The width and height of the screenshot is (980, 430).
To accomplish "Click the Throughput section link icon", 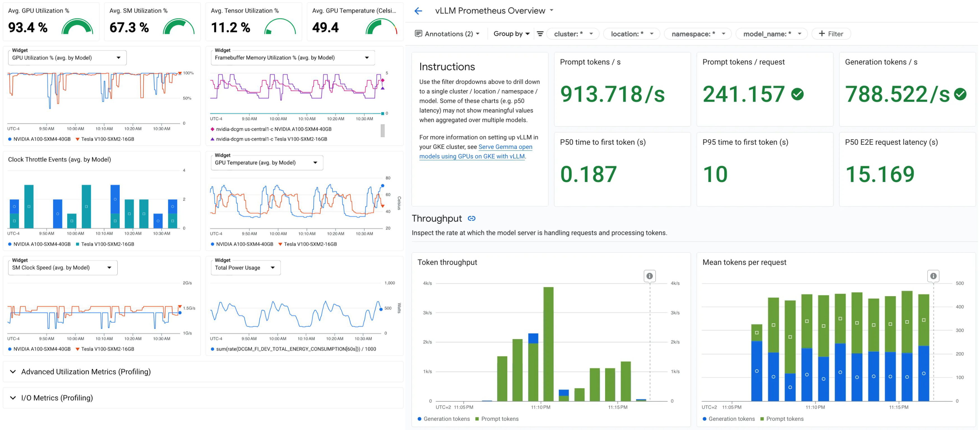I will tap(471, 218).
